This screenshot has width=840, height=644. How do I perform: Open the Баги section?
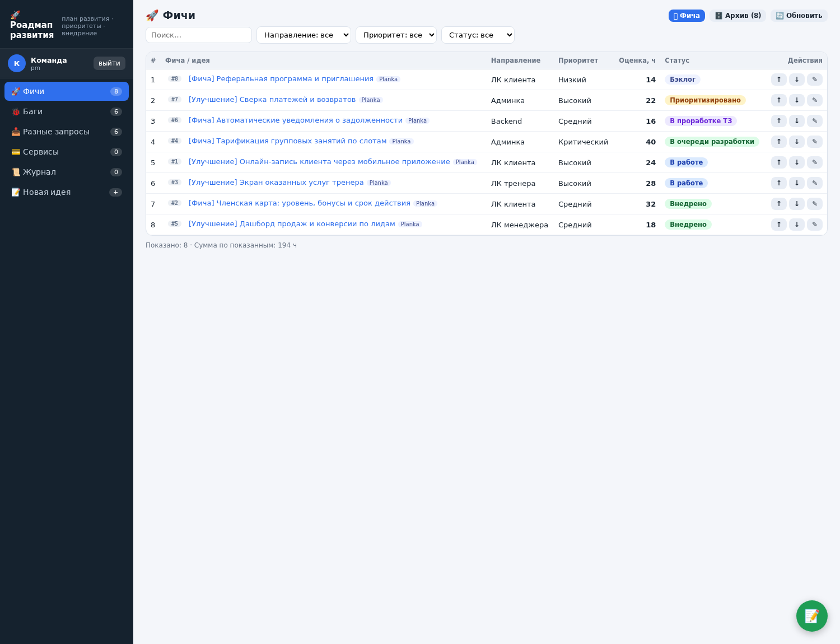point(67,111)
